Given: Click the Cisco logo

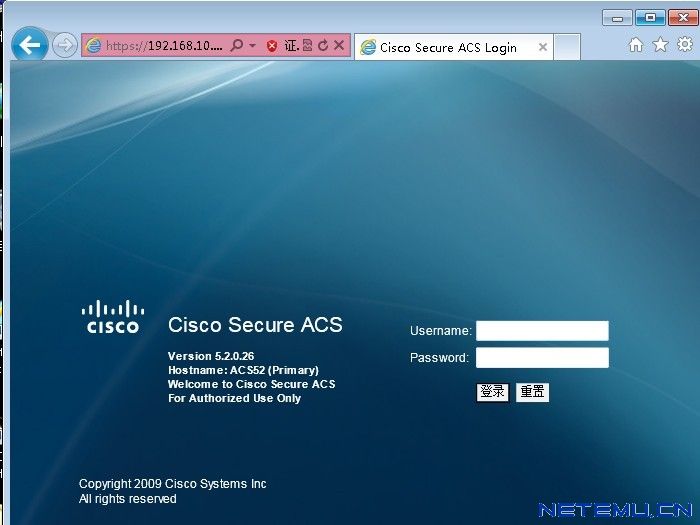Looking at the screenshot, I should [112, 317].
